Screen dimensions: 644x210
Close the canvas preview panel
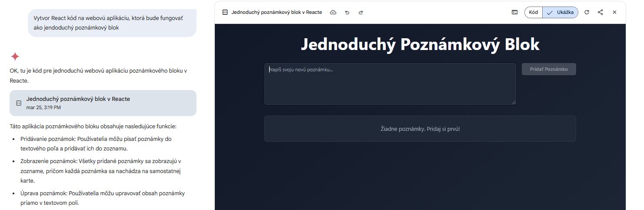pos(614,13)
